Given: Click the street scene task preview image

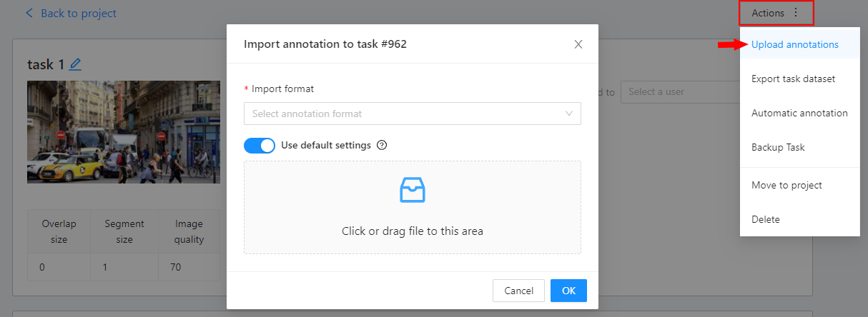Looking at the screenshot, I should 123,131.
